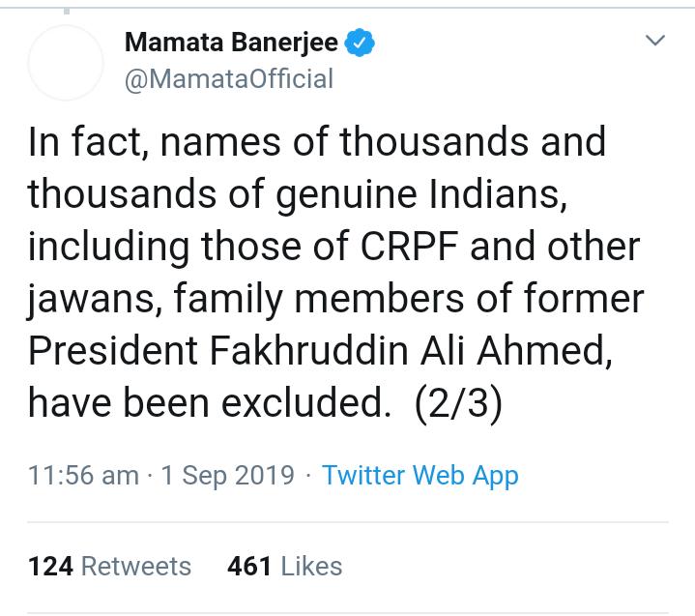
Task: Click the Twitter Web App link
Action: point(420,476)
